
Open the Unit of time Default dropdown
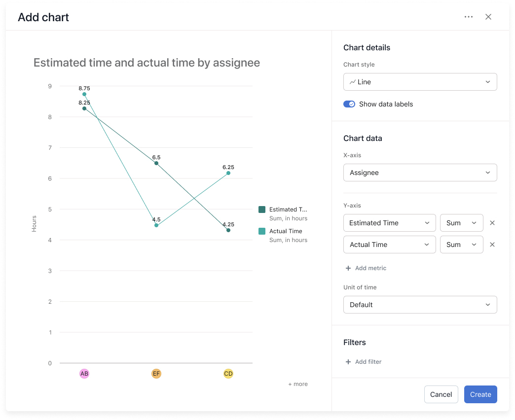coord(420,305)
